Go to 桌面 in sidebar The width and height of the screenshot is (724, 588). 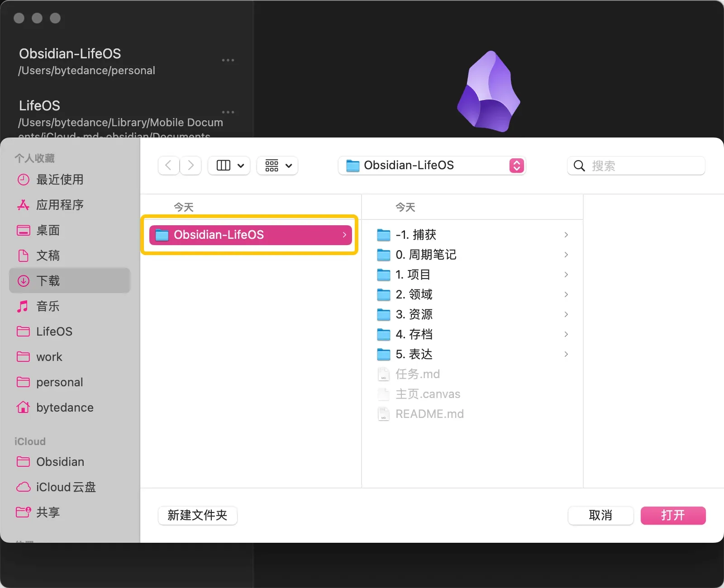48,230
